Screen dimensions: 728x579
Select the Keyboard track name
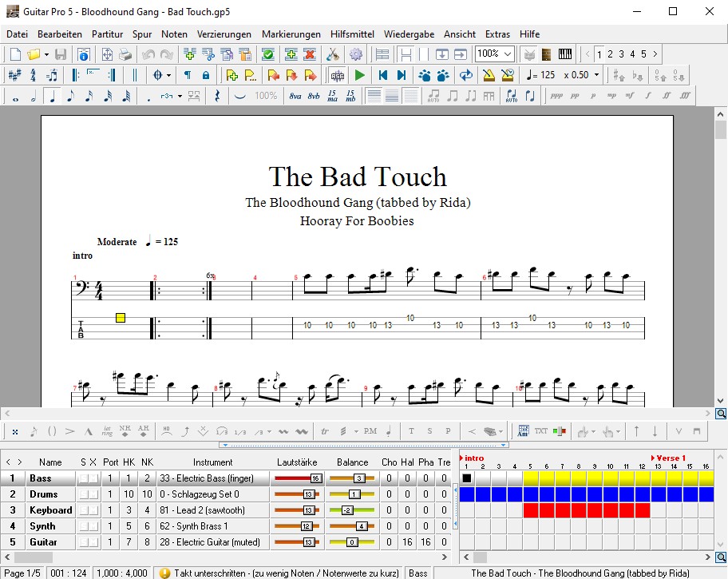(50, 510)
